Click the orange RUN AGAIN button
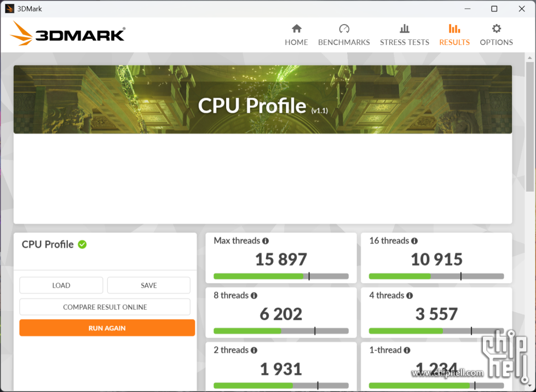Image resolution: width=536 pixels, height=392 pixels. 107,328
